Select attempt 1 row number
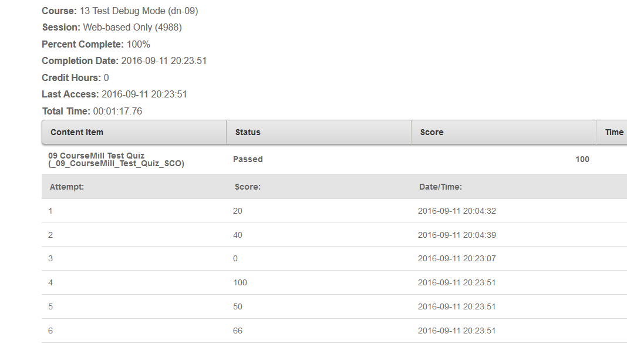This screenshot has height=364, width=627. point(50,211)
